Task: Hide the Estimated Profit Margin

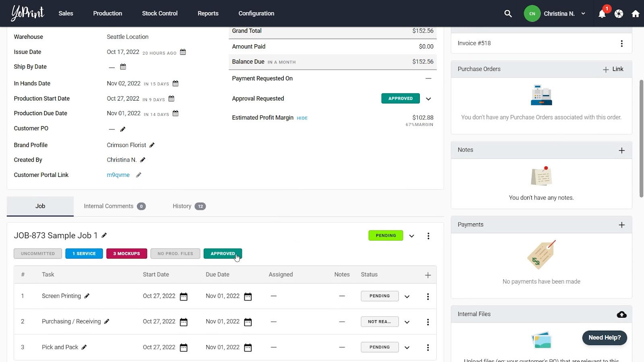Action: (x=302, y=118)
